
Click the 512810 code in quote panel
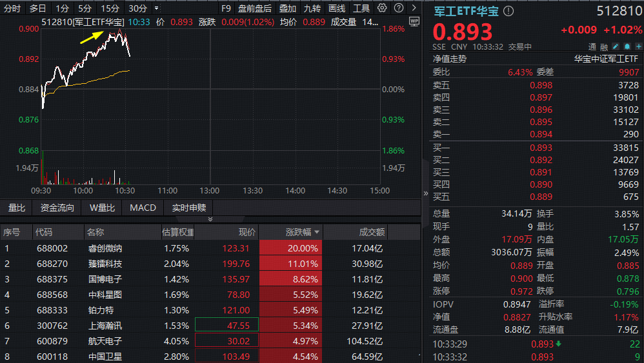click(619, 11)
